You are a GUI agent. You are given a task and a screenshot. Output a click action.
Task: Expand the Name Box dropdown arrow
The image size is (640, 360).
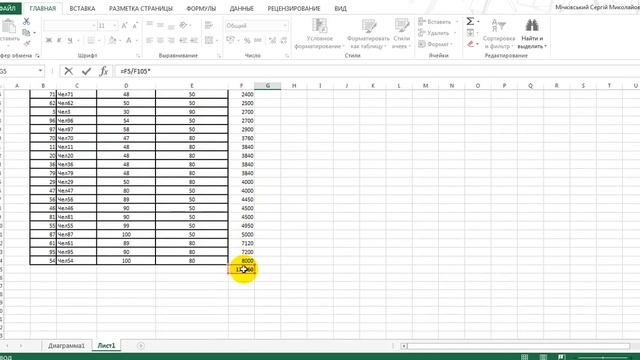(40, 71)
